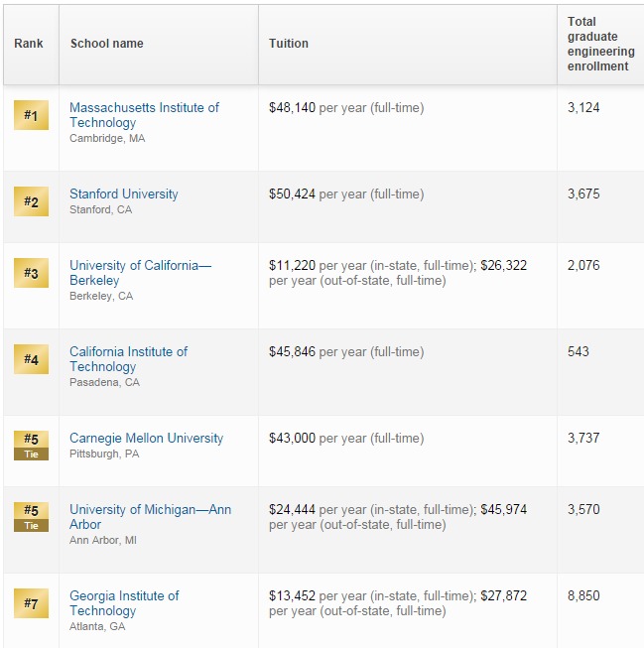
Task: Click Carnegie Mellon's #5 Tie rank badge
Action: point(31,445)
